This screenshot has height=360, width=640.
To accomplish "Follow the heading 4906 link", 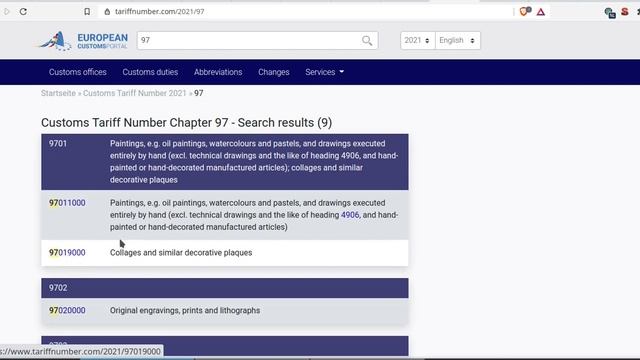I will [x=350, y=215].
